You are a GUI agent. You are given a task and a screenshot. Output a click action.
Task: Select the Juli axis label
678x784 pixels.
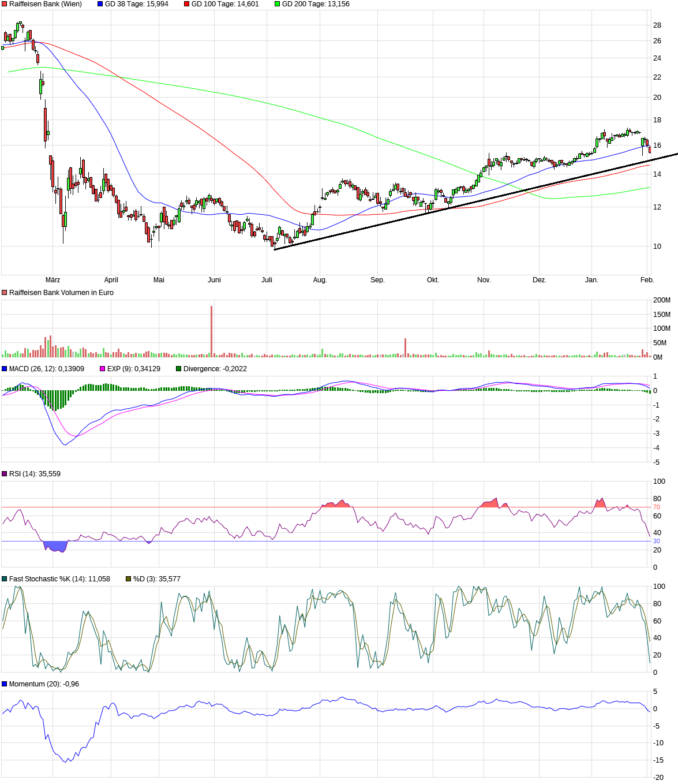[267, 279]
